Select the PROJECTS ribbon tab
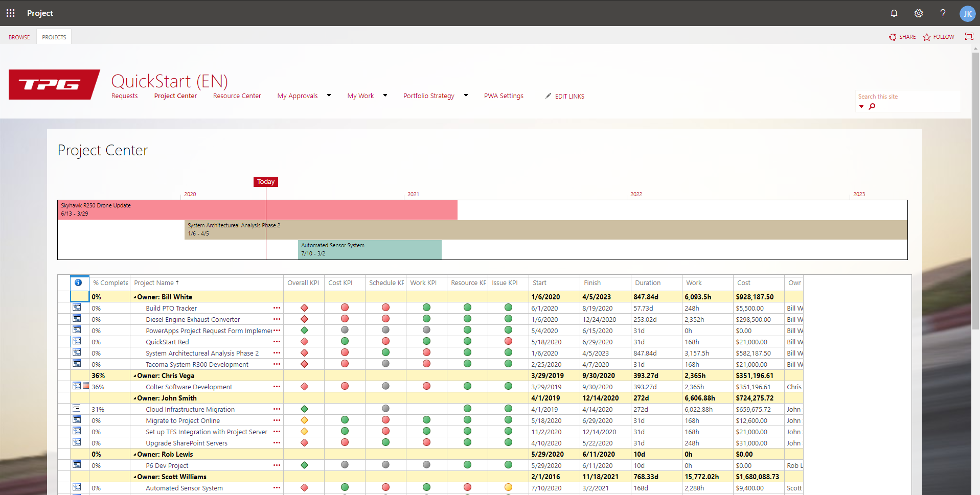Viewport: 980px width, 495px height. point(54,36)
